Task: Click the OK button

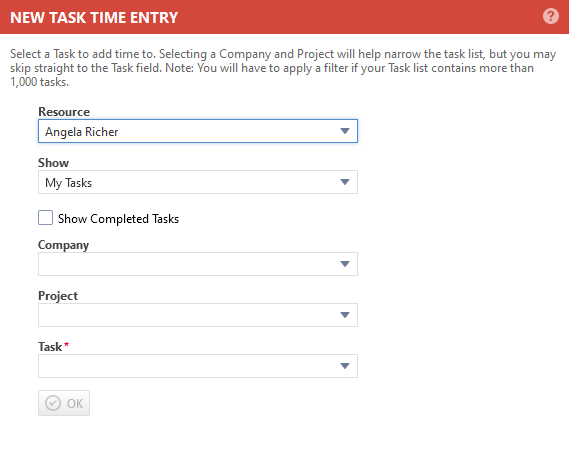Action: (x=64, y=403)
